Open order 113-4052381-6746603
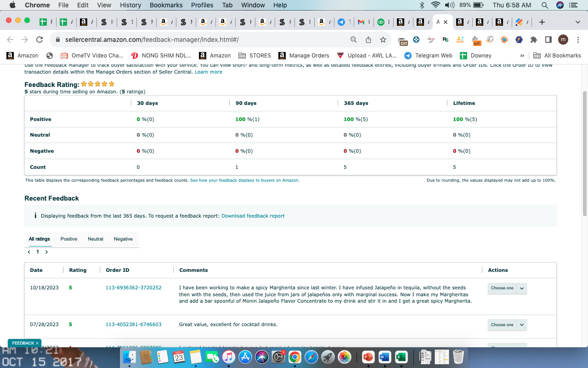 pos(134,324)
